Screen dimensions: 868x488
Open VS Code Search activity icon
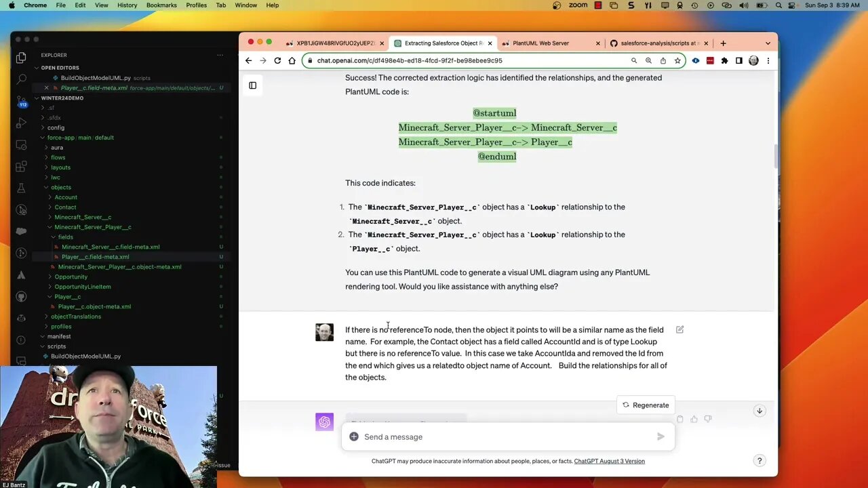point(21,80)
